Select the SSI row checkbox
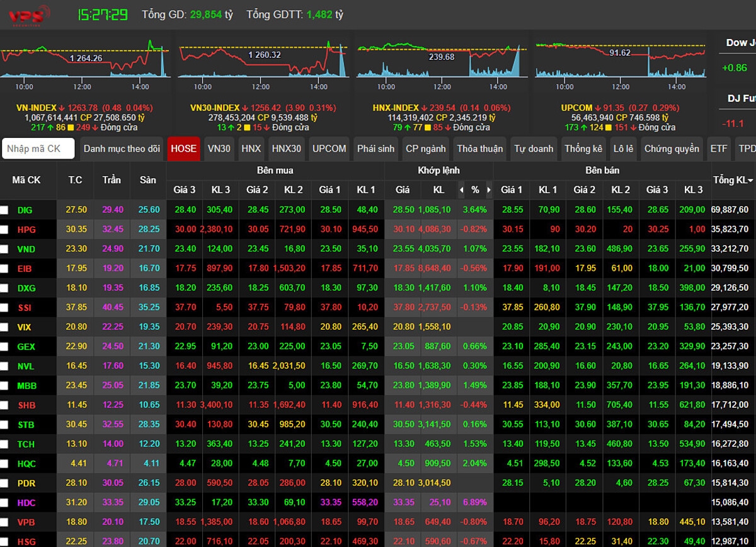This screenshot has height=547, width=756. click(x=4, y=308)
